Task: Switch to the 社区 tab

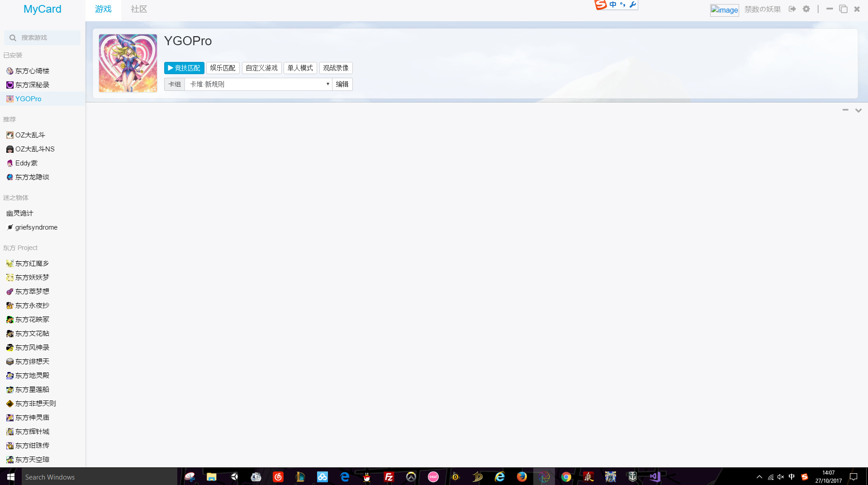Action: [x=139, y=9]
